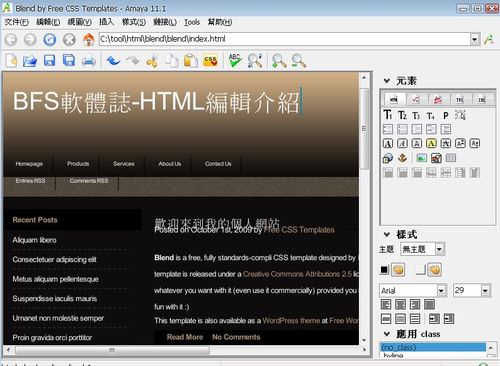Copy the selection

pyautogui.click(x=172, y=61)
